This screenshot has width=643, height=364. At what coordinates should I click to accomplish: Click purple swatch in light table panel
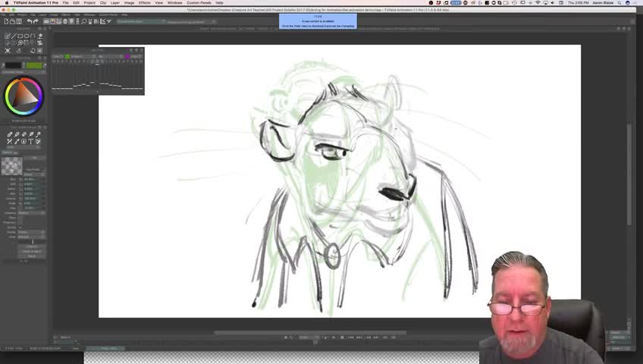click(127, 56)
